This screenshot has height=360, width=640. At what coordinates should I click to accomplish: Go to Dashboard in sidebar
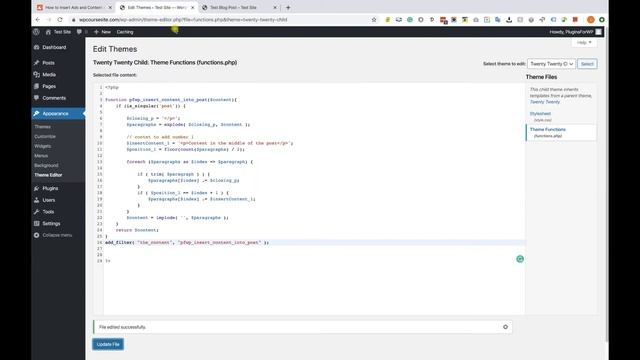pyautogui.click(x=54, y=47)
